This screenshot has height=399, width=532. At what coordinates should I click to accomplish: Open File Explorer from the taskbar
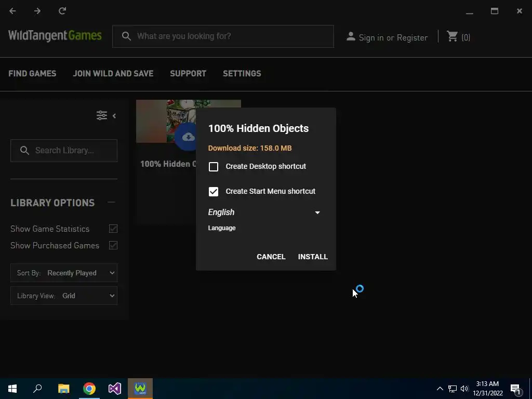coord(63,389)
